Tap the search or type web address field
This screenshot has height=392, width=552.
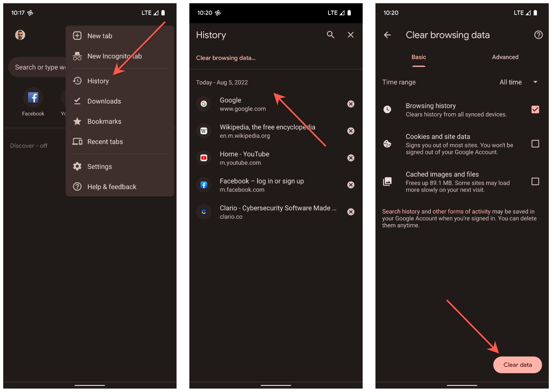pos(37,67)
